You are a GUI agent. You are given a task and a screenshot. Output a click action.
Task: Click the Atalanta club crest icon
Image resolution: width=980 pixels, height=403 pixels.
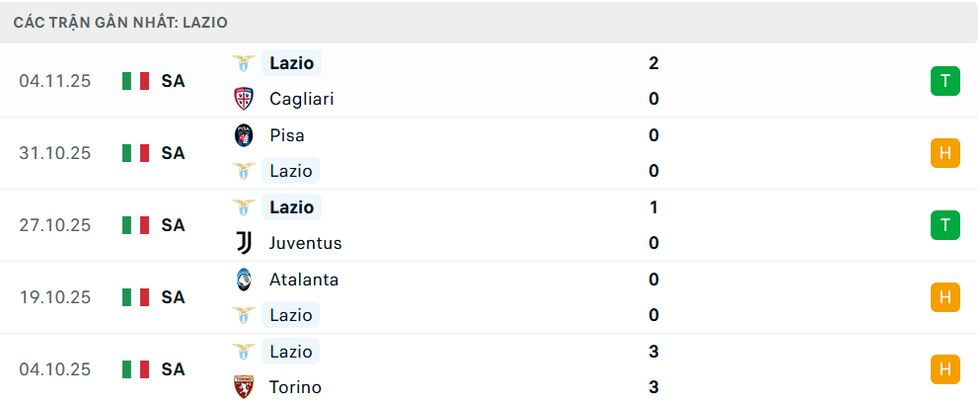243,280
